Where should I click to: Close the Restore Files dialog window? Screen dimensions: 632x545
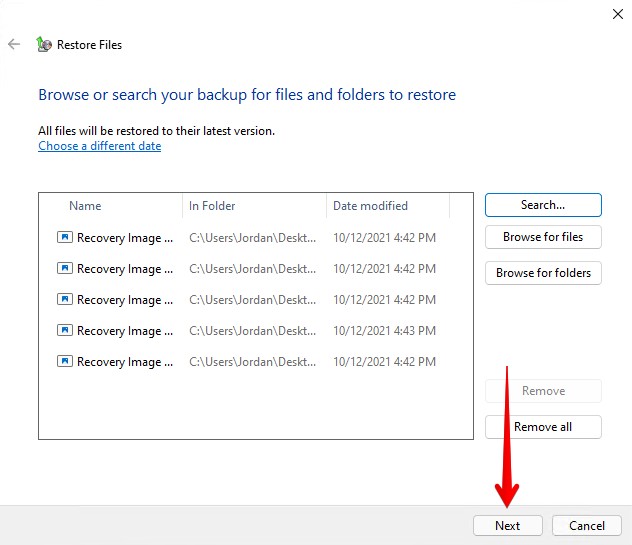click(617, 14)
